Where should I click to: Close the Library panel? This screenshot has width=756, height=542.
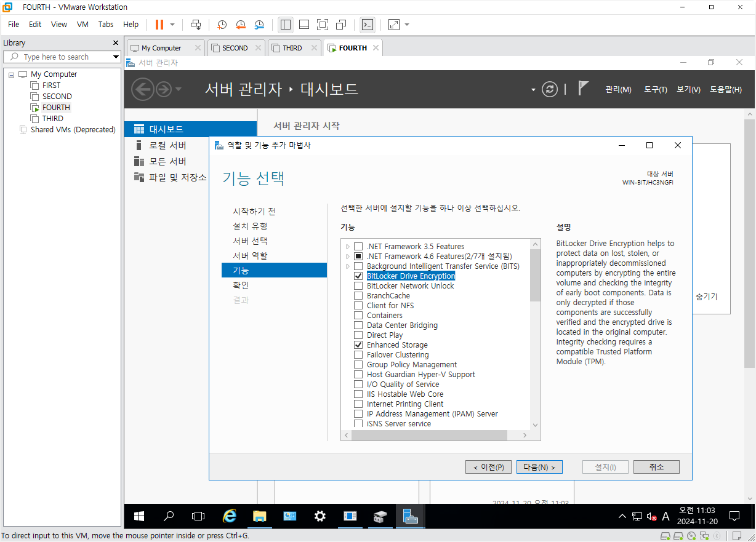[x=115, y=43]
